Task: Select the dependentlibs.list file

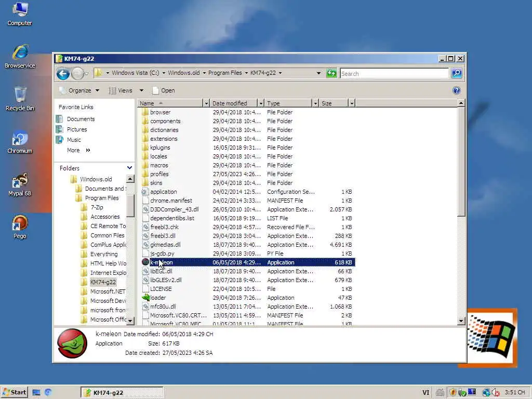Action: [172, 218]
